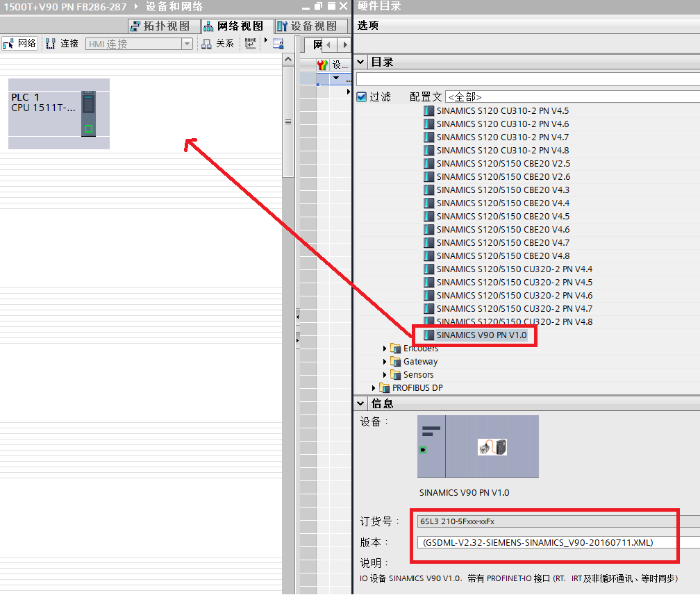
Task: Expand the splitter right arrow handle
Action: point(298,341)
